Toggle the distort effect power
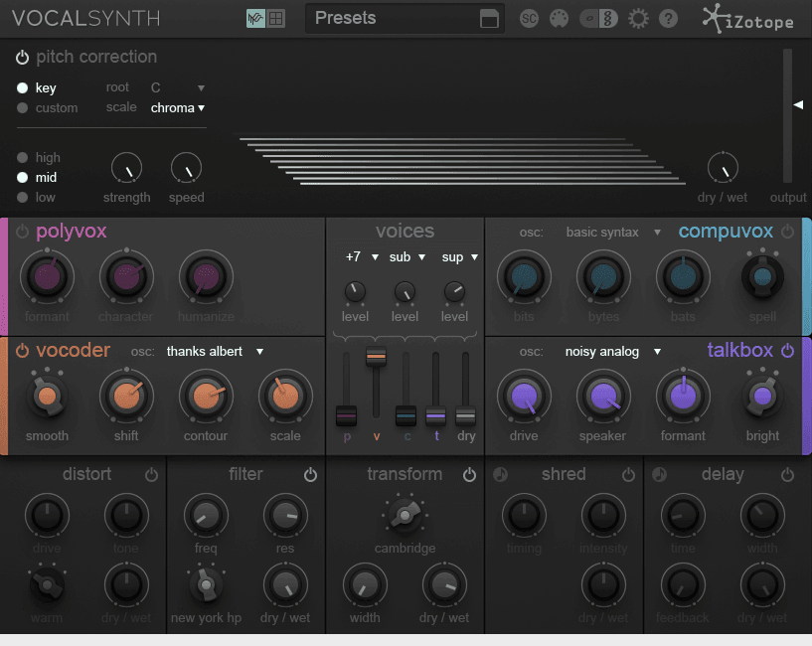Viewport: 812px width, 646px height. pos(151,474)
